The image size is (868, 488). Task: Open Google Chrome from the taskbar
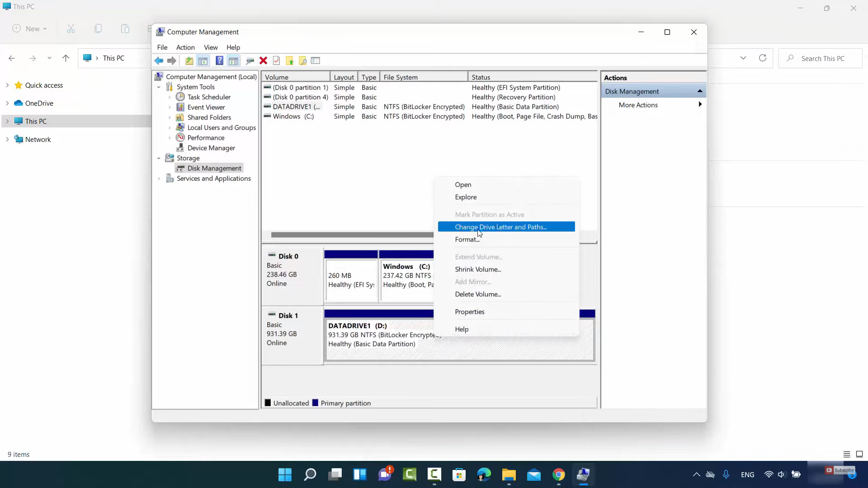(x=559, y=474)
